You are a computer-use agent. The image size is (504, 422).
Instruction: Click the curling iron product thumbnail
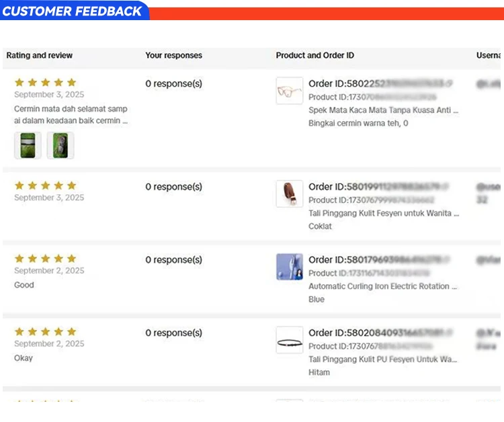(x=289, y=267)
